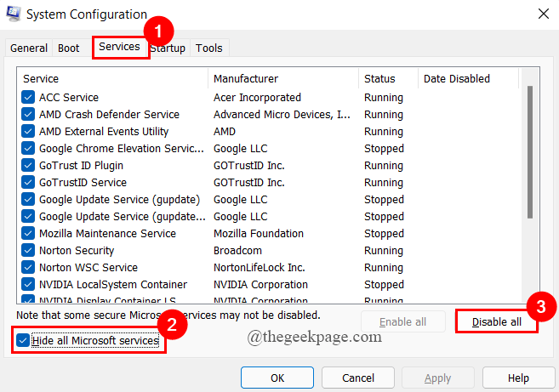
Task: Disable the Norton Security service checkbox
Action: click(x=28, y=251)
